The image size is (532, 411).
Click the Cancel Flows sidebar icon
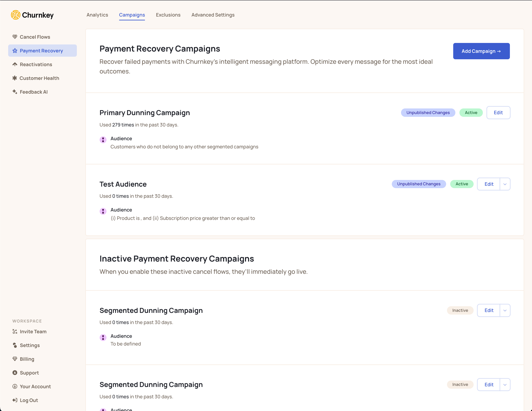(15, 37)
